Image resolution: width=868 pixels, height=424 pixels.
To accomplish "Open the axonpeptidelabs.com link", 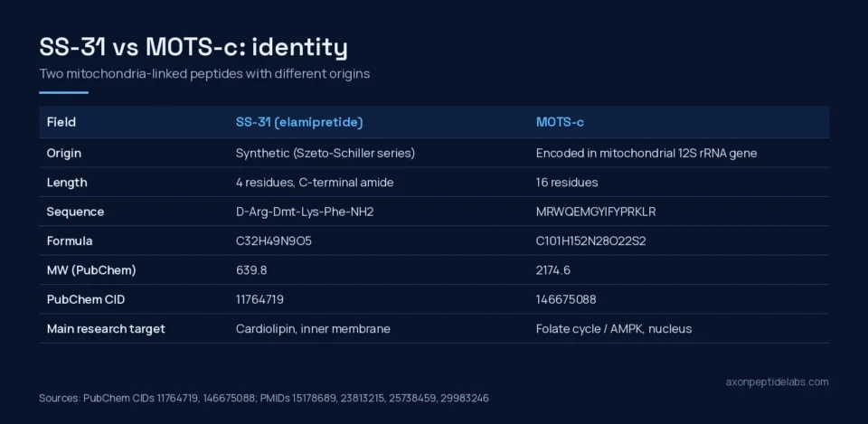I will coord(778,382).
